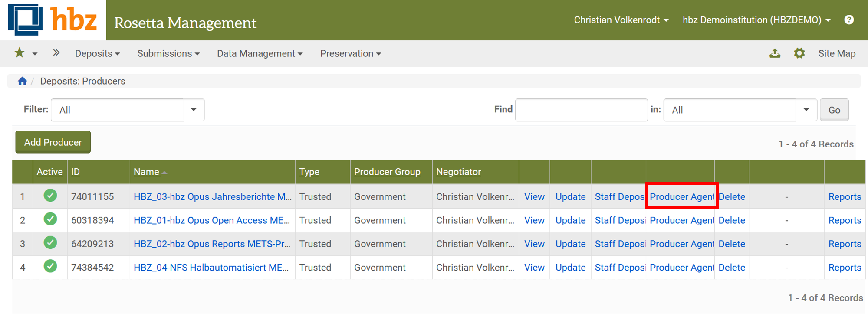Viewport: 868px width, 317px height.
Task: Click the hbz logo icon
Action: tap(25, 20)
